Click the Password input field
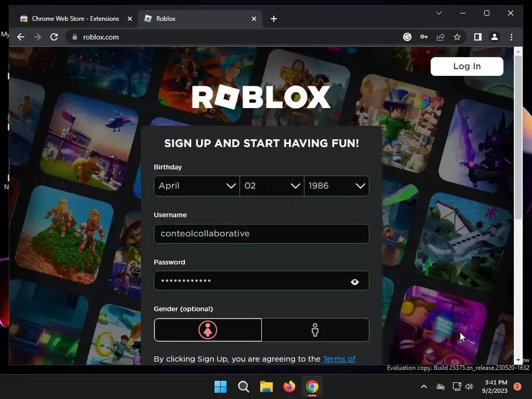The width and height of the screenshot is (532, 399). click(x=261, y=281)
